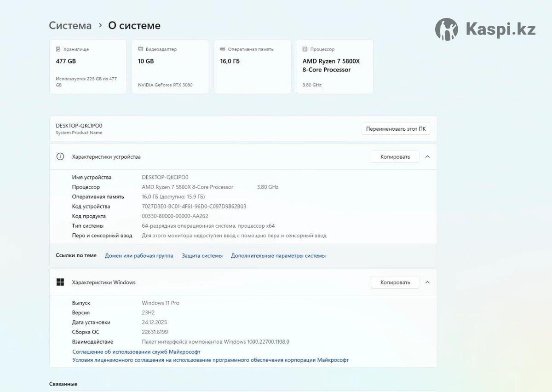Open Домен или рабочая группа link
Viewport: 552px width, 392px height.
pyautogui.click(x=139, y=256)
